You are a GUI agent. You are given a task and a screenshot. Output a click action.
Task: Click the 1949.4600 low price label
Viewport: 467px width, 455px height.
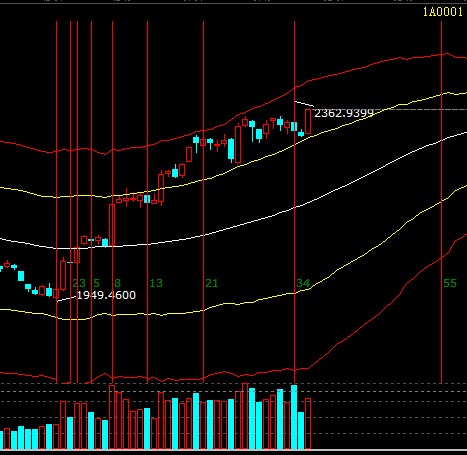106,295
